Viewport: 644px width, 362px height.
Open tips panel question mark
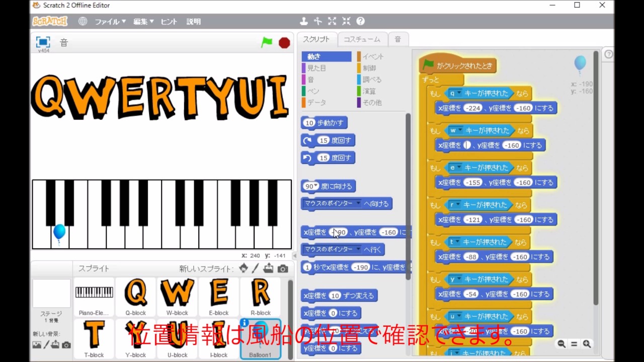(x=609, y=54)
